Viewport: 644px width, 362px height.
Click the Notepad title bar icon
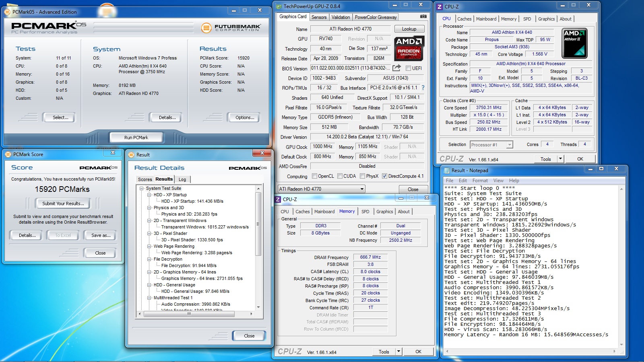447,171
